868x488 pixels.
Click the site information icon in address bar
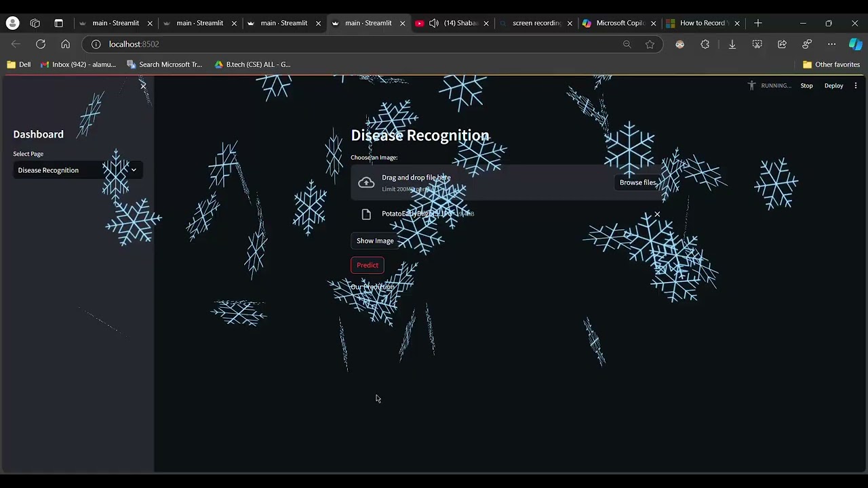click(96, 44)
